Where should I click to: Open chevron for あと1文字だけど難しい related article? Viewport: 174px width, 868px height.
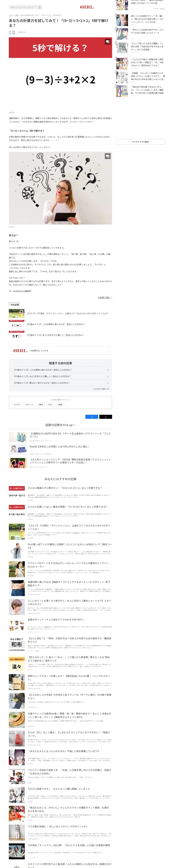click(108, 376)
